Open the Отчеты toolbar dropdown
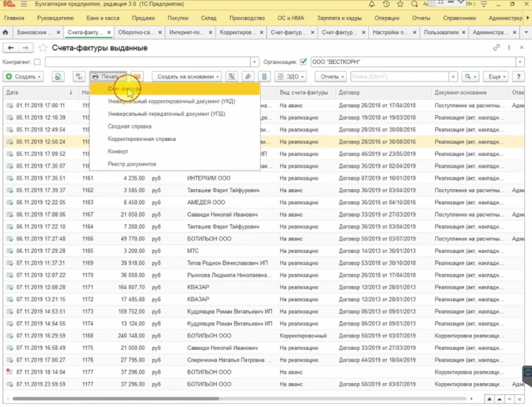Image resolution: width=532 pixels, height=407 pixels. 331,77
